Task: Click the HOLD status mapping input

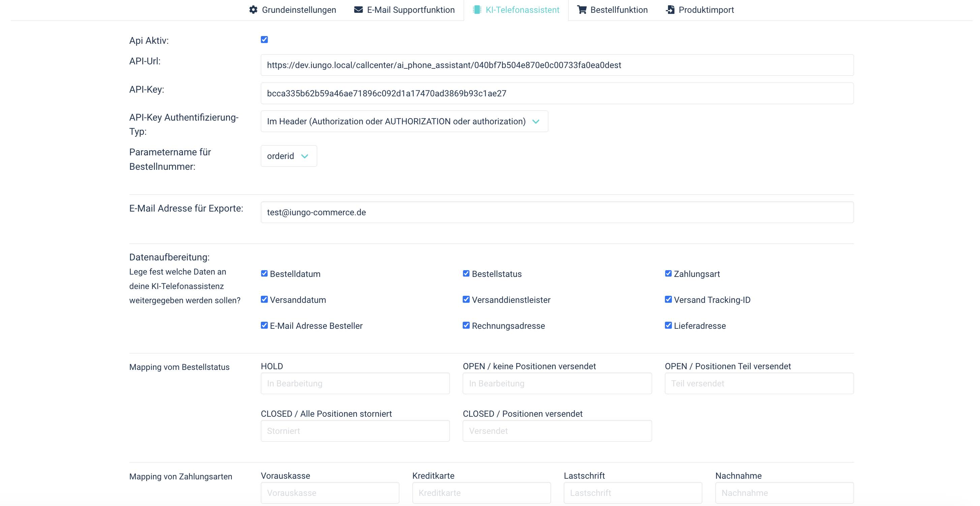Action: point(355,384)
